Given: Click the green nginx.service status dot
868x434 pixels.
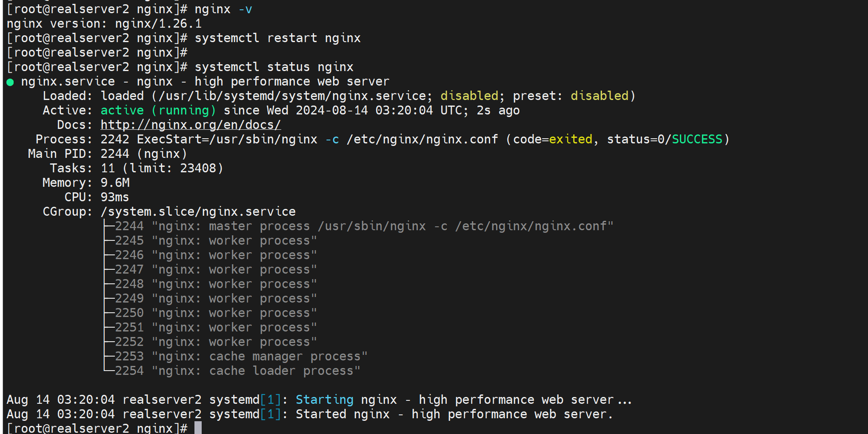Looking at the screenshot, I should click(x=10, y=82).
